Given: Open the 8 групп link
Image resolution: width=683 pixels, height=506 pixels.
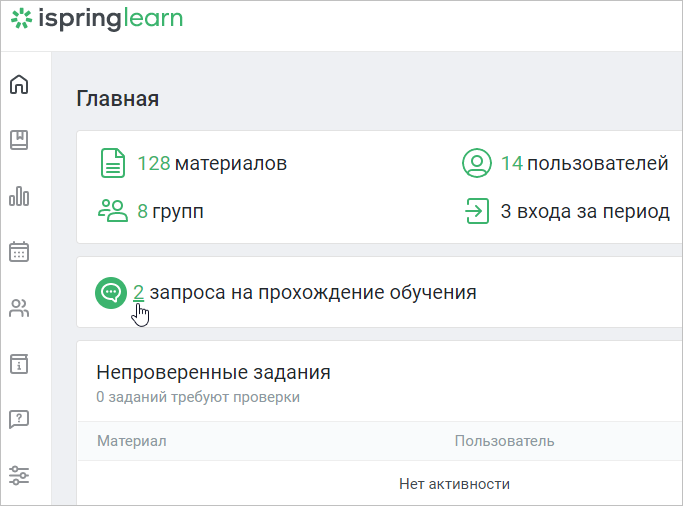Looking at the screenshot, I should tap(170, 212).
